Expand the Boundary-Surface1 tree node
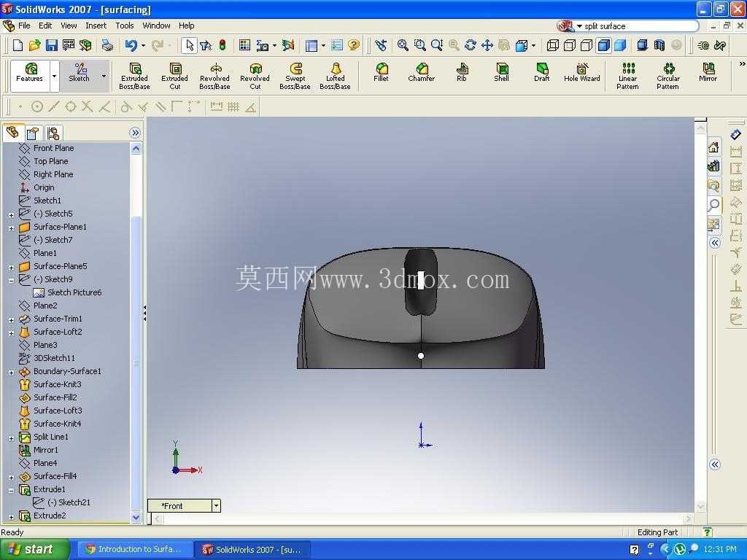This screenshot has width=747, height=560. pyautogui.click(x=11, y=373)
